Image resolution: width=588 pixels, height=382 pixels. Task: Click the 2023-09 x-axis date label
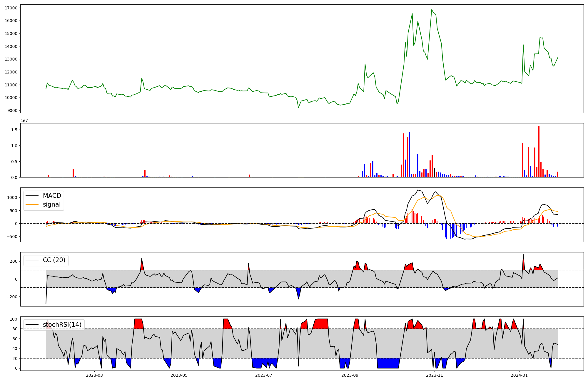point(350,375)
